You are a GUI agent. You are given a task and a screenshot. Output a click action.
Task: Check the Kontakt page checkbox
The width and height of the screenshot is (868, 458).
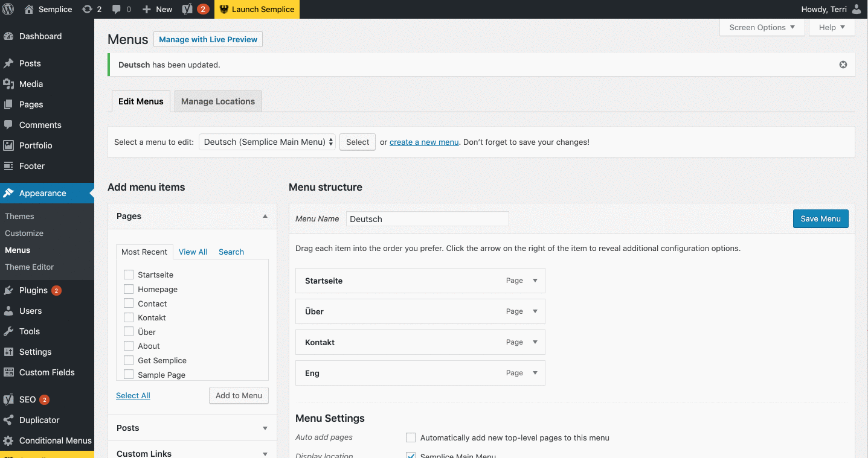[128, 317]
